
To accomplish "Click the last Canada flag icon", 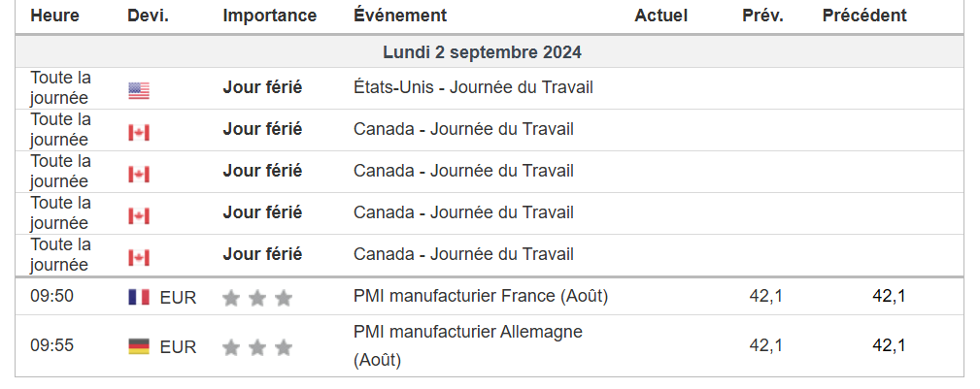I will 139,258.
